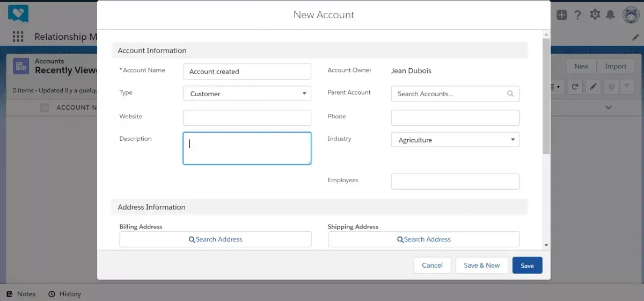Open the list filter funnel icon
This screenshot has width=644, height=301.
point(626,87)
